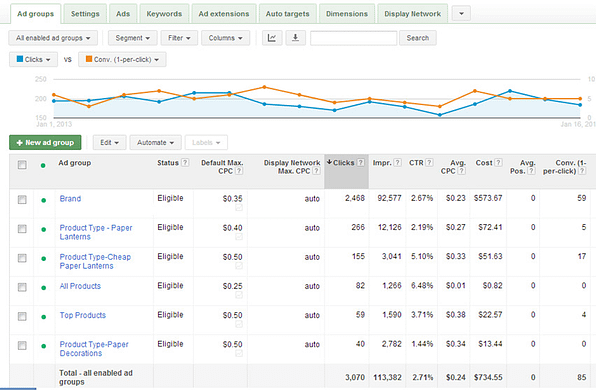Open Product Type - Paper Lanterns link
The image size is (596, 390).
(x=96, y=232)
